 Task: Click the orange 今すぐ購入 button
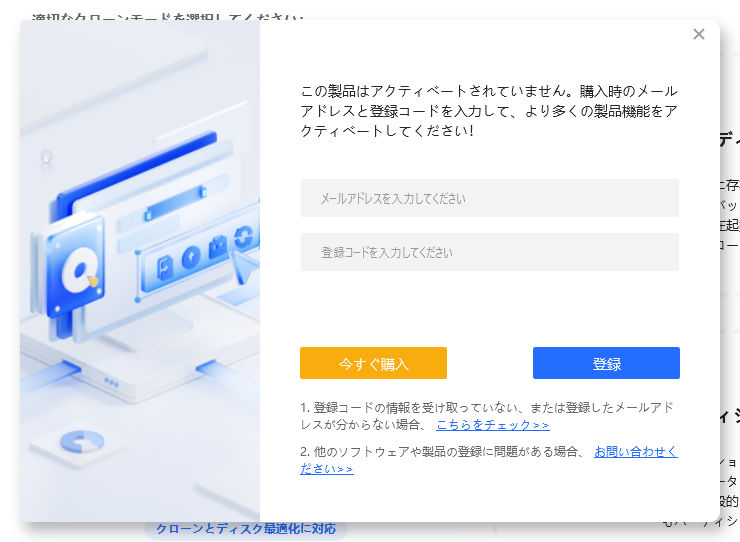tap(373, 363)
